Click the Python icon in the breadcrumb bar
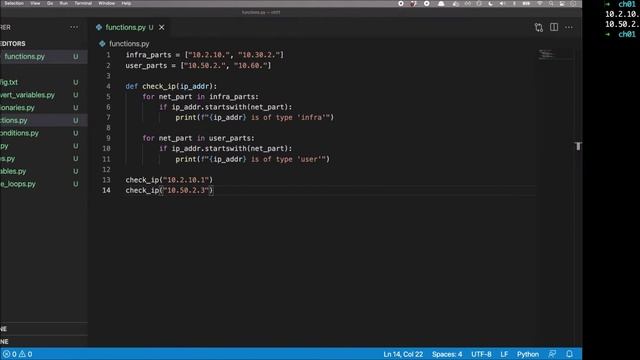The width and height of the screenshot is (640, 360). tap(102, 44)
